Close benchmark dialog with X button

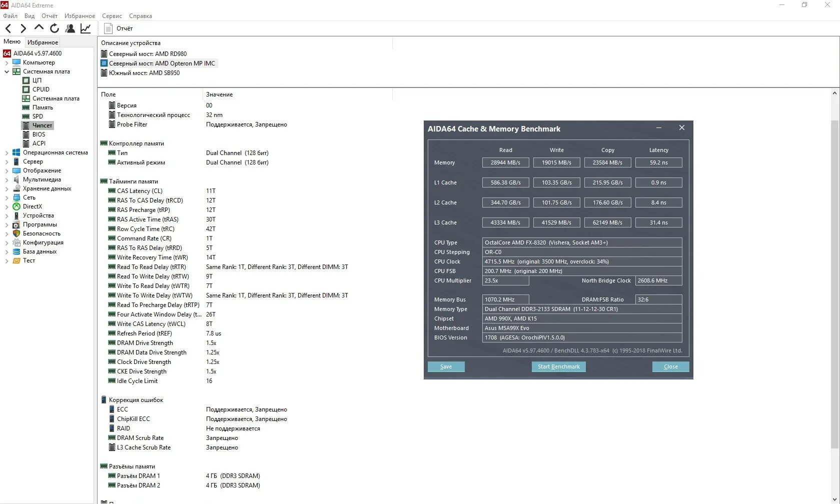(x=682, y=128)
